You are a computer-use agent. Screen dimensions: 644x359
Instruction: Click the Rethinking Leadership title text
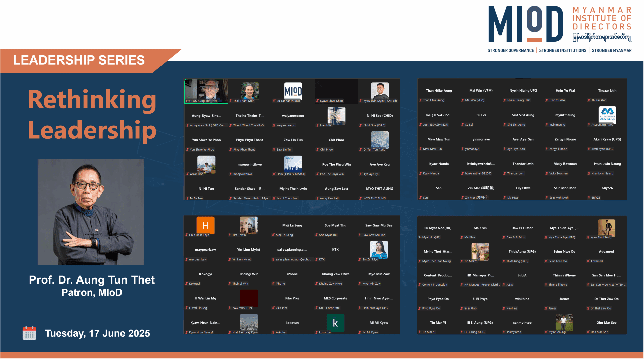[92, 115]
